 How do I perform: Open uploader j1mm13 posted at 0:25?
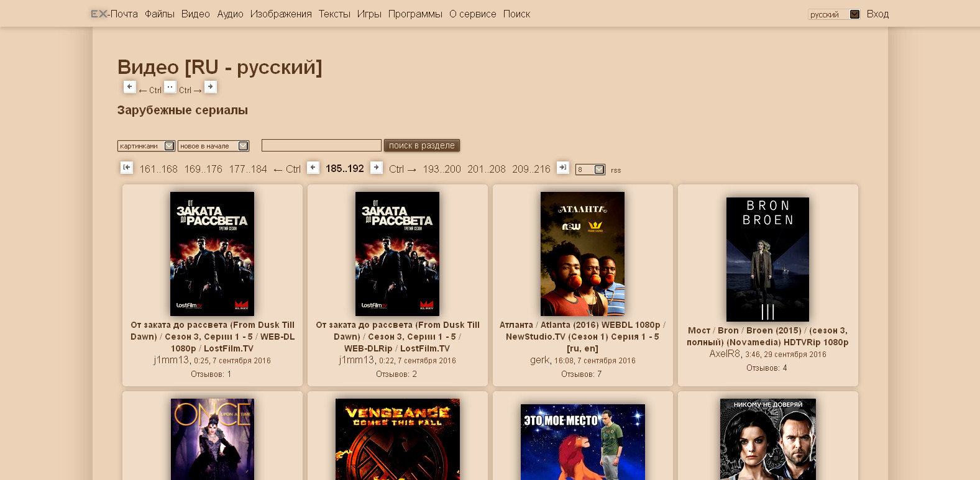[x=171, y=360]
